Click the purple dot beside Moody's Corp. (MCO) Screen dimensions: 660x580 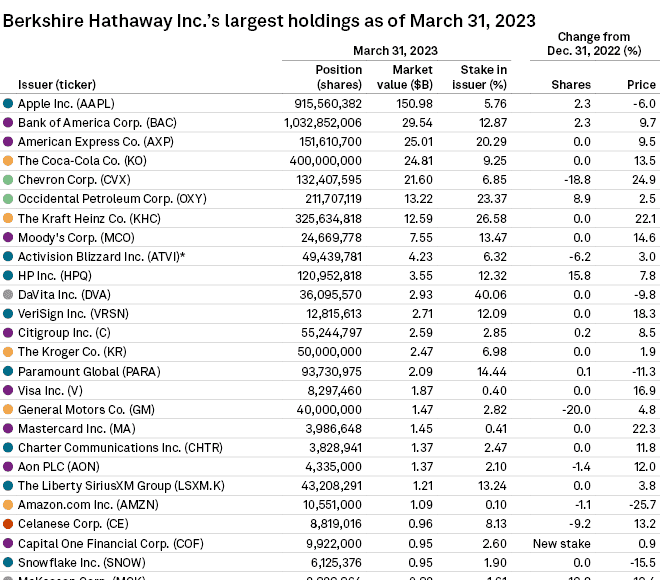click(x=8, y=237)
